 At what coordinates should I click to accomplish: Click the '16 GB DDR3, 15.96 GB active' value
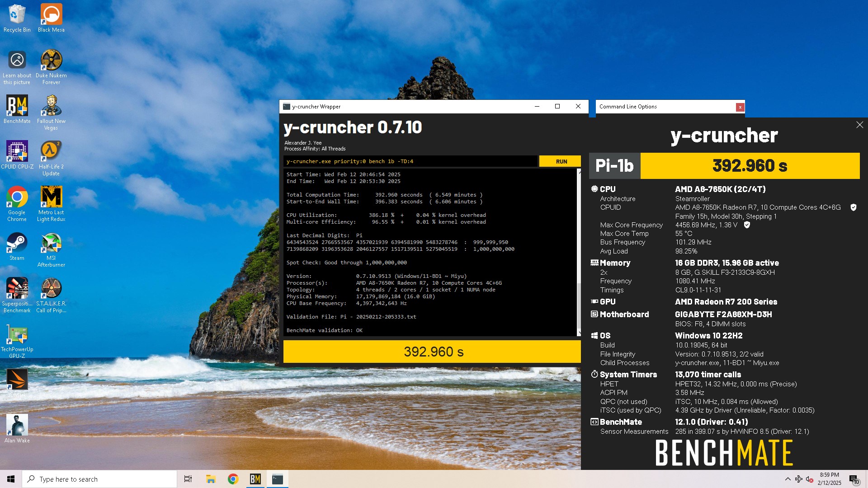727,263
